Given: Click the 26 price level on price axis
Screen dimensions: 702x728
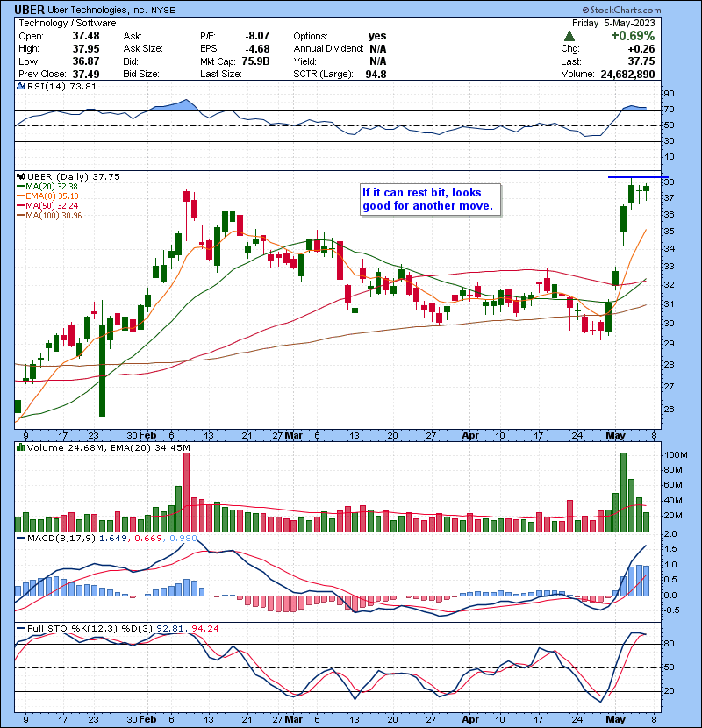Looking at the screenshot, I should click(x=669, y=410).
